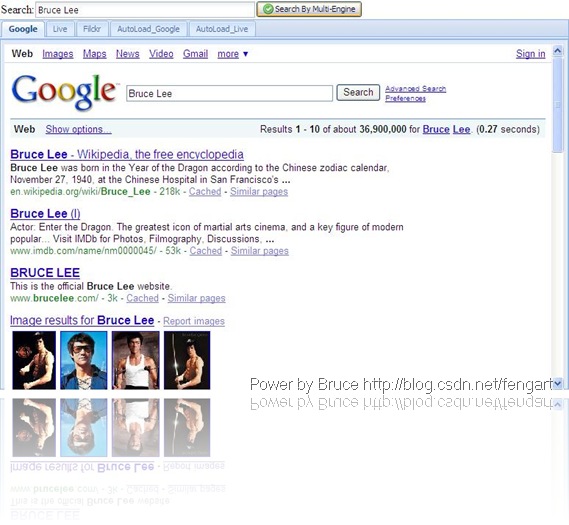The height and width of the screenshot is (525, 569).
Task: Select the Web label in Google nav
Action: pyautogui.click(x=22, y=54)
